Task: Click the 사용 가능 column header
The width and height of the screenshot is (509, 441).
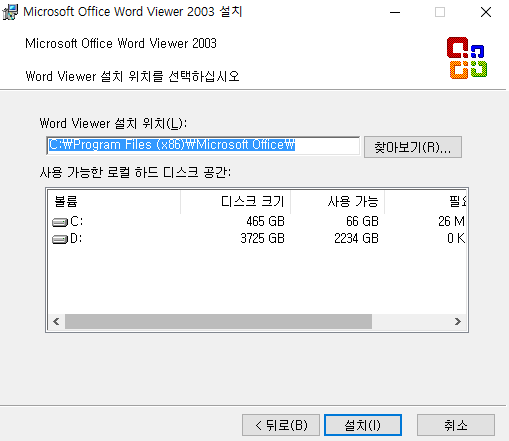Action: (338, 202)
